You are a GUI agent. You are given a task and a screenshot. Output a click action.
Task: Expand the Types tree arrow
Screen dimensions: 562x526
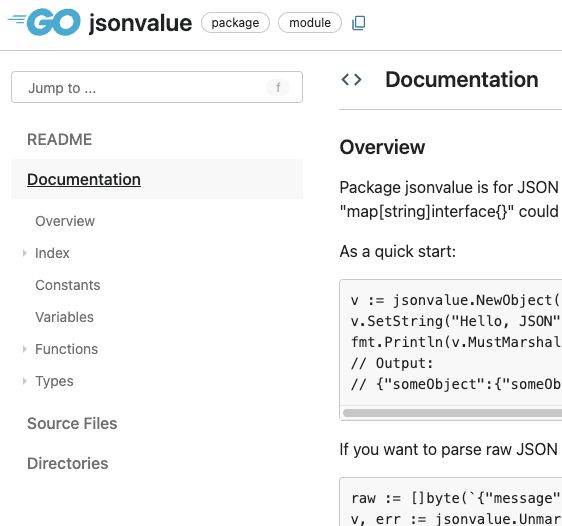coord(24,381)
